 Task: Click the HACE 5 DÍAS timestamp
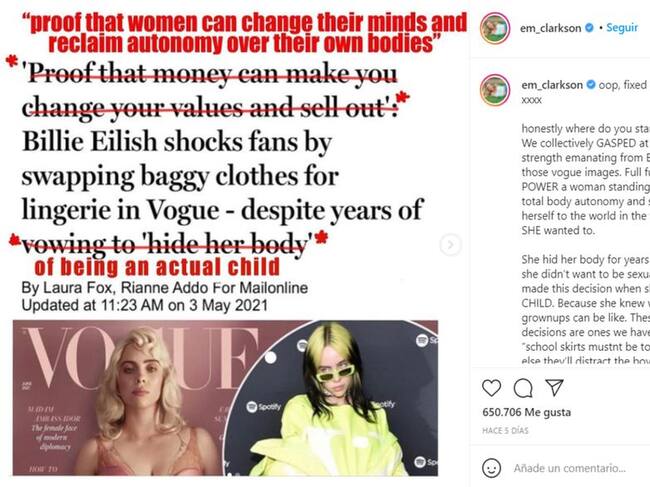(x=505, y=431)
